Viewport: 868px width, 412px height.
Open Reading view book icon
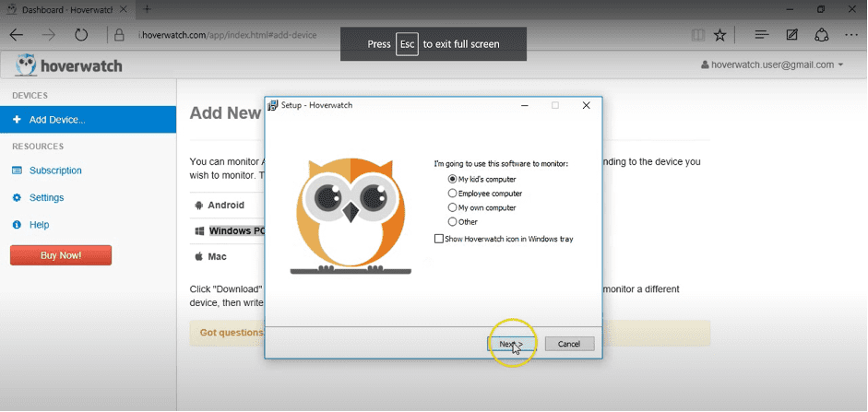point(698,35)
